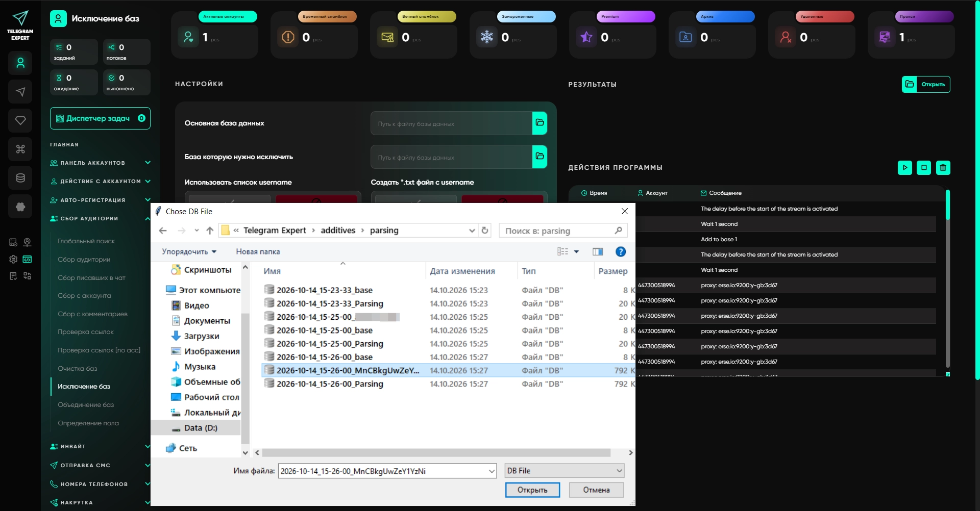This screenshot has width=980, height=511.
Task: Start the program actions with play icon
Action: [905, 167]
